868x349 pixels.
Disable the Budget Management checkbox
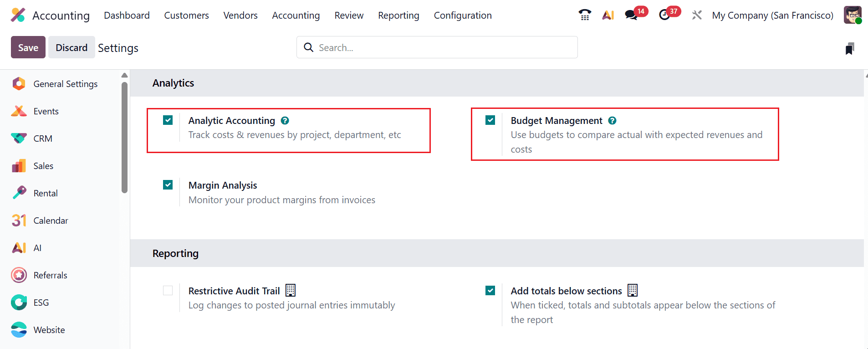click(x=490, y=120)
